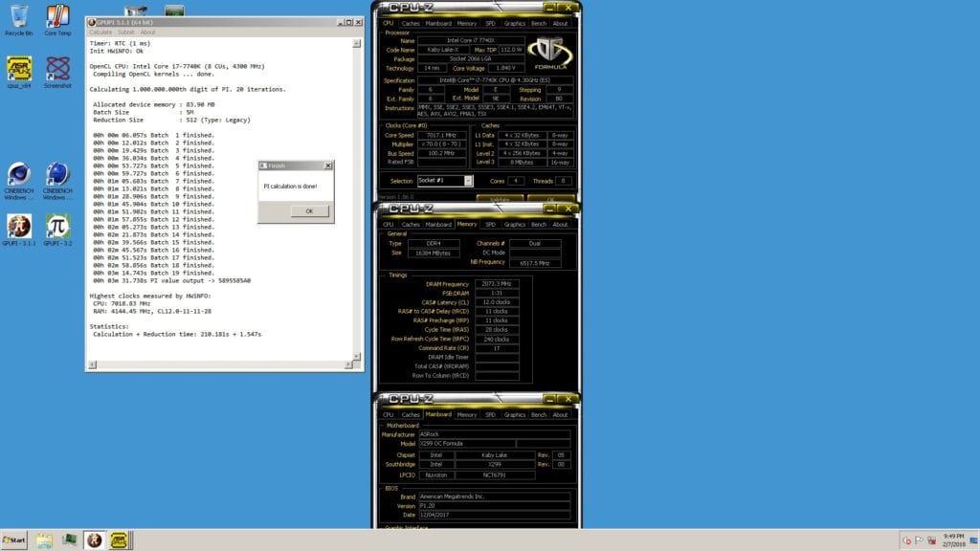The width and height of the screenshot is (980, 551).
Task: Select the Memory tab in top CPU-Z window
Action: pyautogui.click(x=467, y=24)
